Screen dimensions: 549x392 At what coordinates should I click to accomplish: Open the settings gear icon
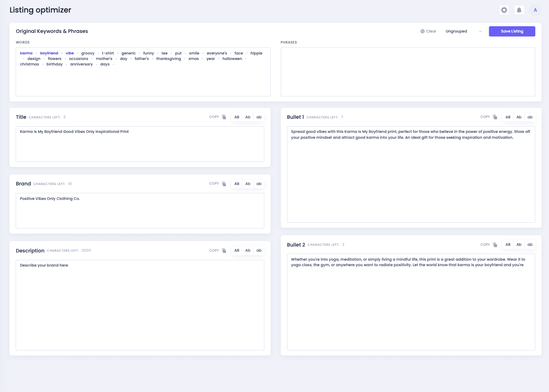(x=504, y=10)
